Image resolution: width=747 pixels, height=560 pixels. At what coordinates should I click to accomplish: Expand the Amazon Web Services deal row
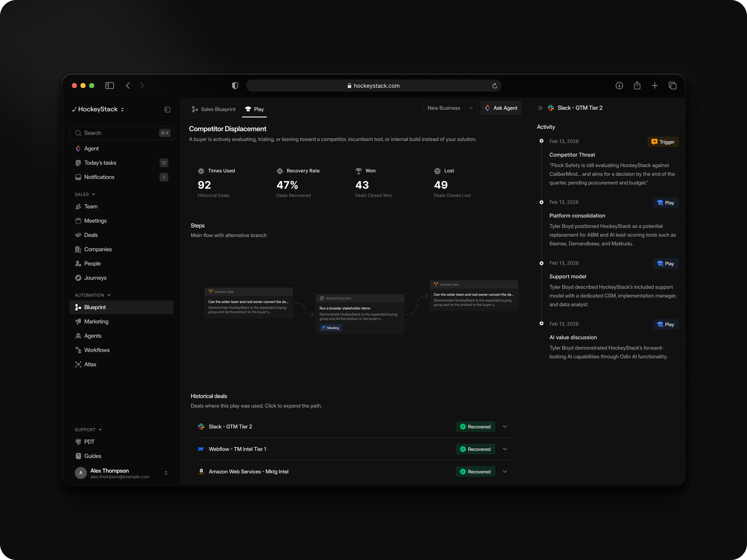[505, 472]
